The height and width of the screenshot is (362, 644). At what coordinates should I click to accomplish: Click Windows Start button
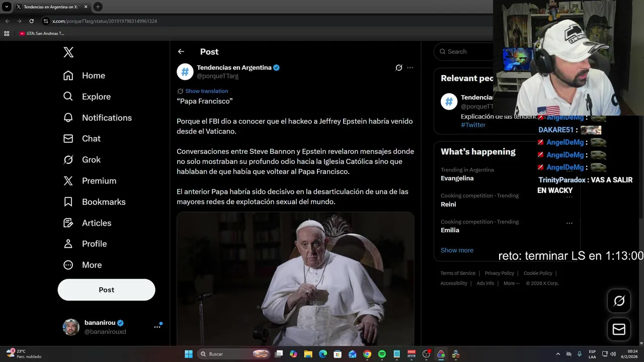click(188, 354)
